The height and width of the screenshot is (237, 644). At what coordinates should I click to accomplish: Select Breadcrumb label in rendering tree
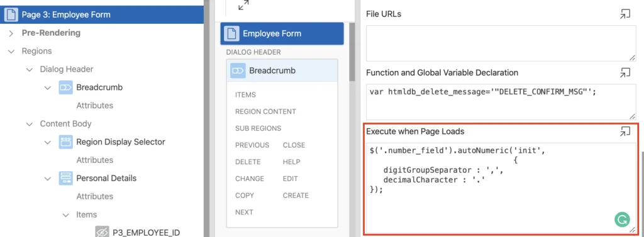tap(99, 87)
